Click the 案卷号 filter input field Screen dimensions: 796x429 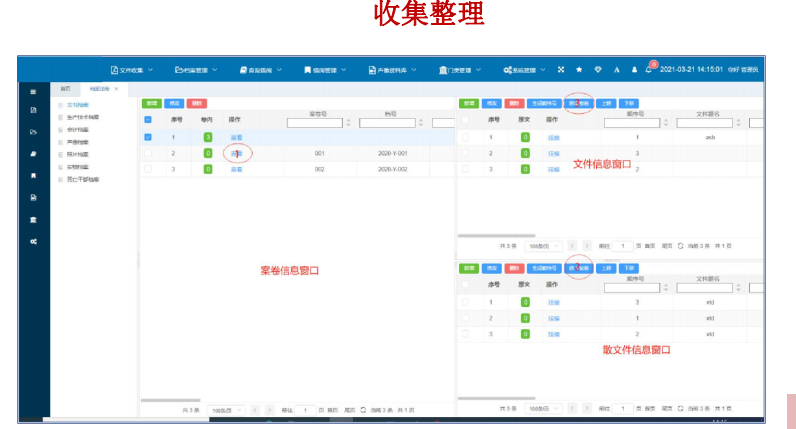314,123
